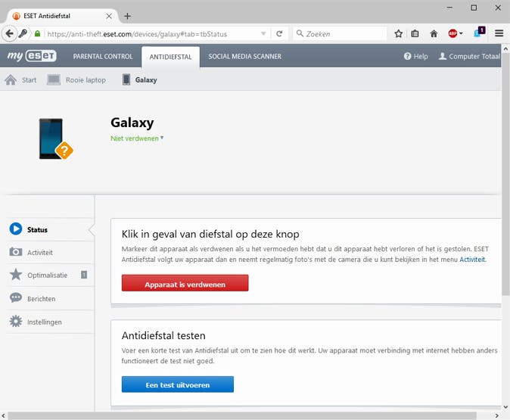Click the Firefox back arrow button
Screen dimensions: 510x420
point(9,33)
